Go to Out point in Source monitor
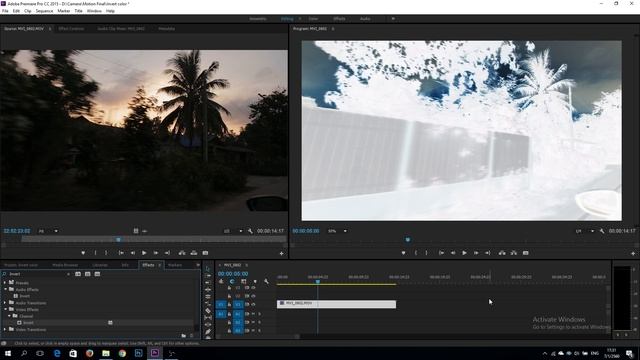Image resolution: width=640 pixels, height=360 pixels. [167, 253]
